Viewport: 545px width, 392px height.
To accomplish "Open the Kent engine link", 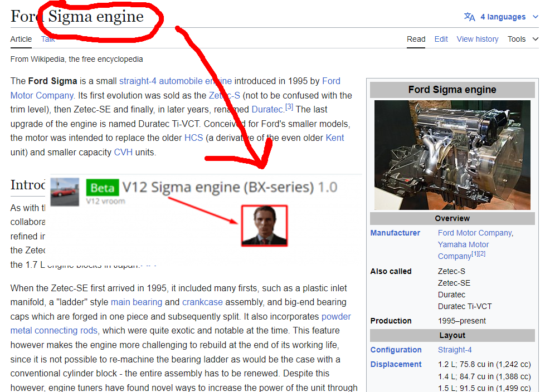I will [x=335, y=138].
